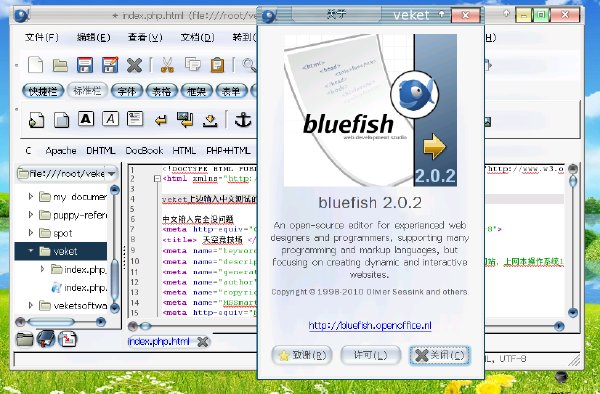Switch to filebrowser tab with dark folder icon
The width and height of the screenshot is (600, 394).
pos(24,339)
